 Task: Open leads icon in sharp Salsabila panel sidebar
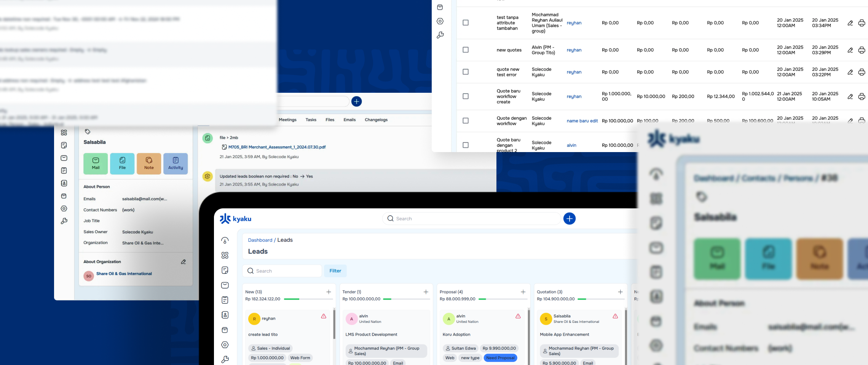point(64,133)
